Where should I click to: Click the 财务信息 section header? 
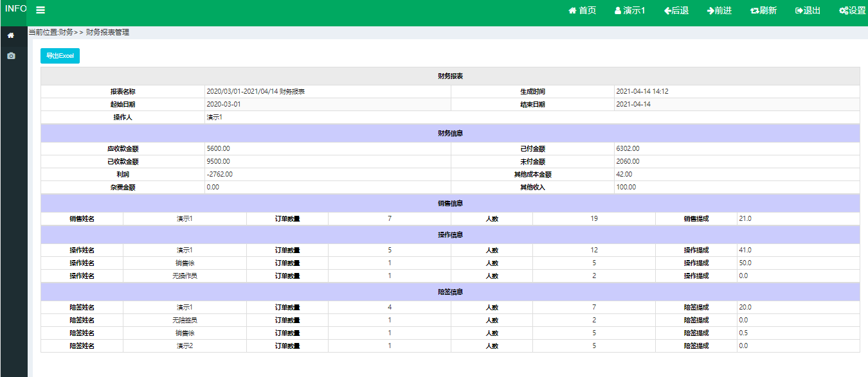450,133
